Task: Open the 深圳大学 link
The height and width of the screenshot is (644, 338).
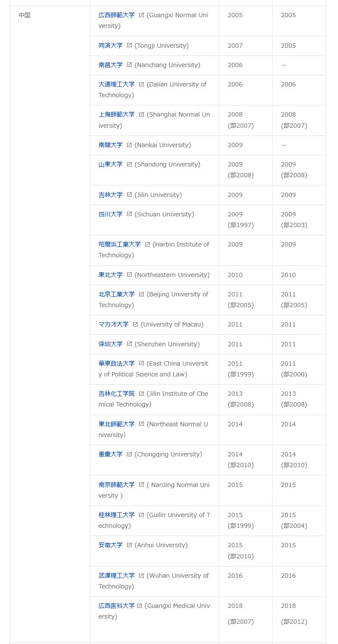Action: [111, 344]
